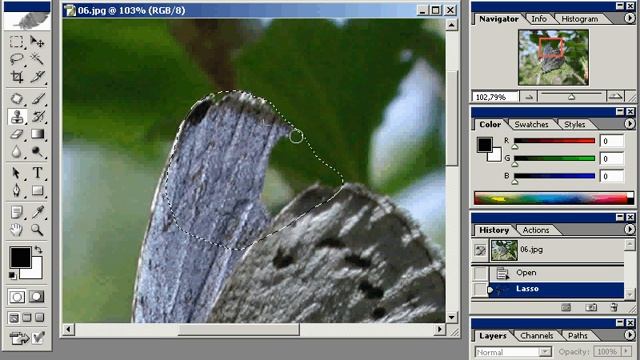This screenshot has height=360, width=640.
Task: Open the layer Opacity slider arrow
Action: click(627, 351)
